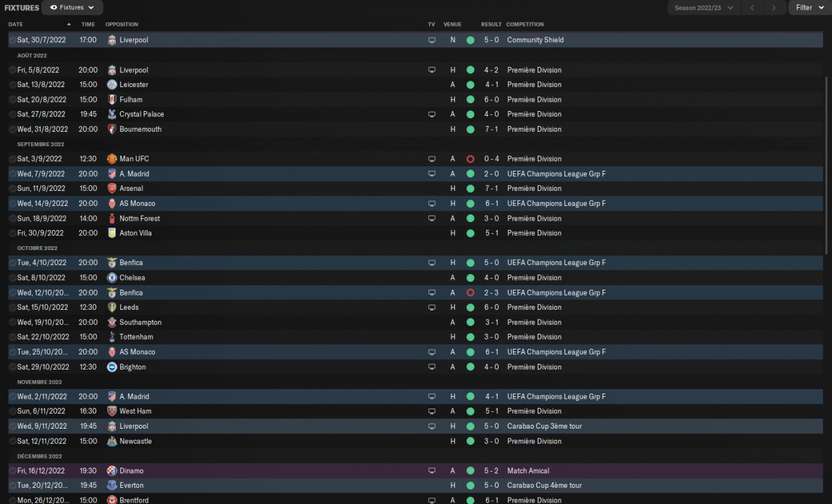Click the played checkmark beside Sun, 11/9/2022
The image size is (832, 504).
(12, 188)
